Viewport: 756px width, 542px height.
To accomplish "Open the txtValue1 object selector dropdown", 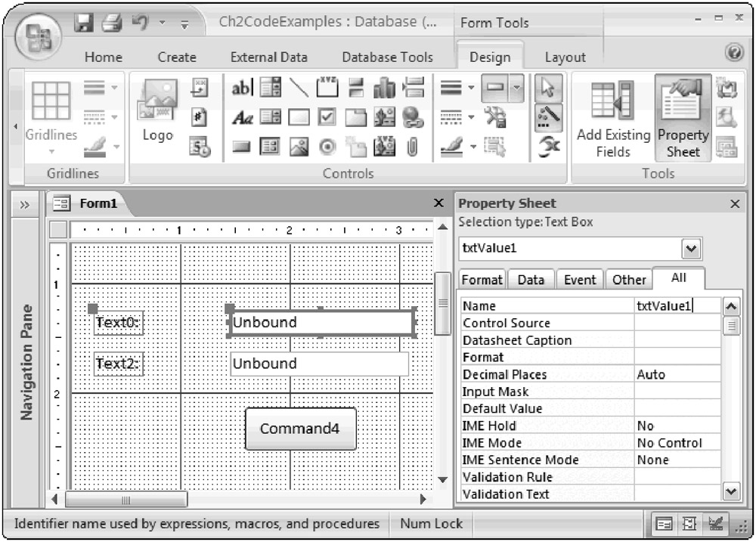I will [x=691, y=249].
